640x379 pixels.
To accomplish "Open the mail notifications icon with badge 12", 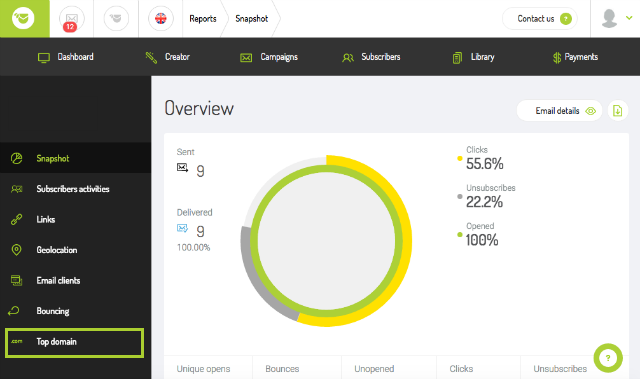I will tap(71, 19).
